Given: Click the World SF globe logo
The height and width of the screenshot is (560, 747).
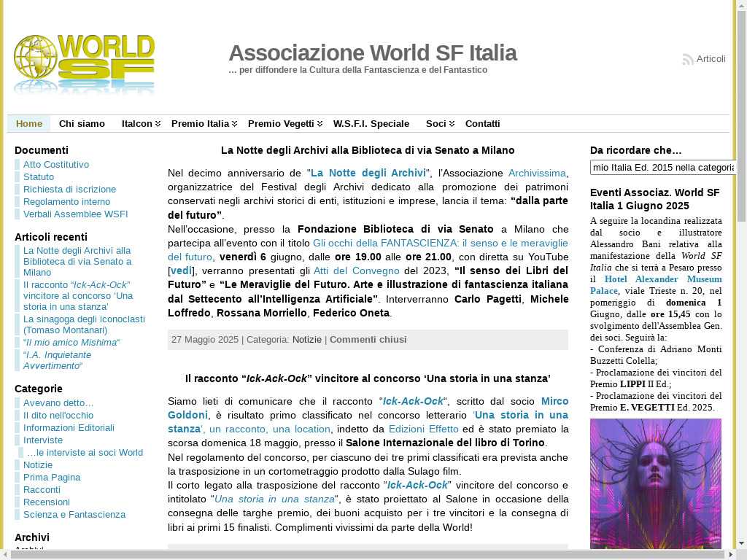Looking at the screenshot, I should [85, 64].
